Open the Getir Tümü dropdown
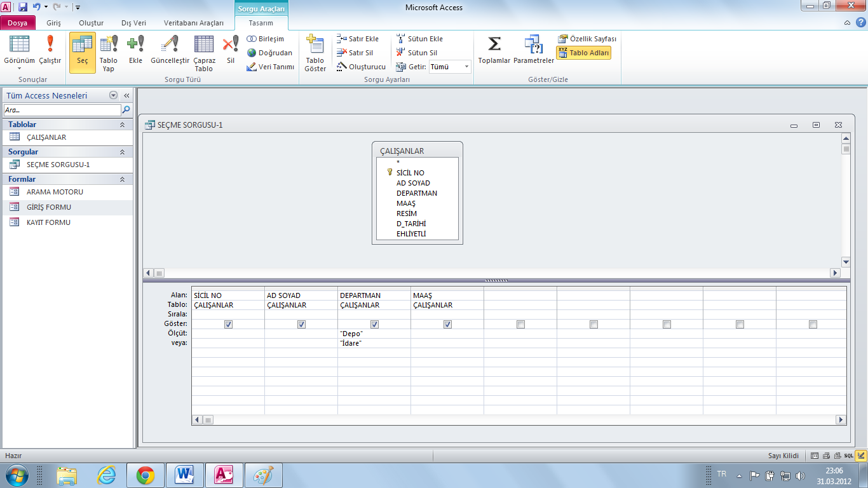The image size is (868, 488). point(466,67)
